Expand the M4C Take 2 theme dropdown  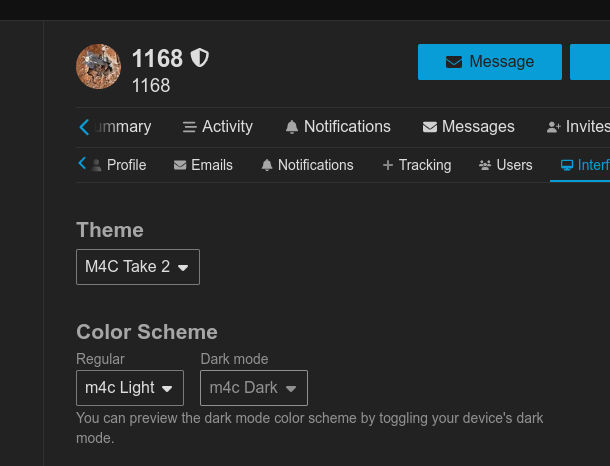(138, 267)
